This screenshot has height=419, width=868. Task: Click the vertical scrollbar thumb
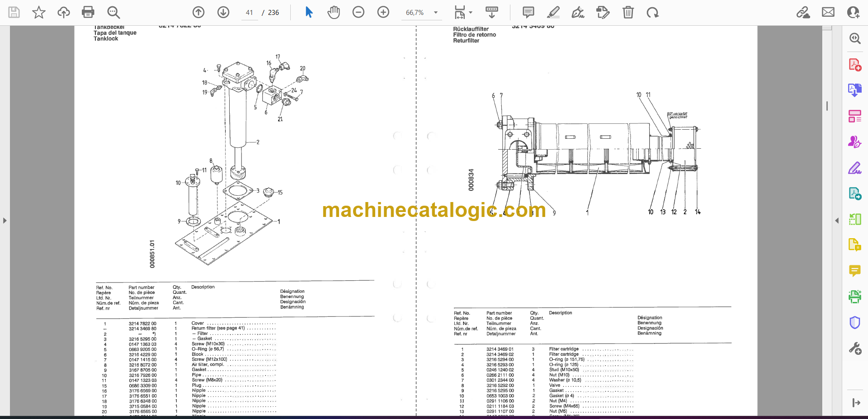(827, 106)
